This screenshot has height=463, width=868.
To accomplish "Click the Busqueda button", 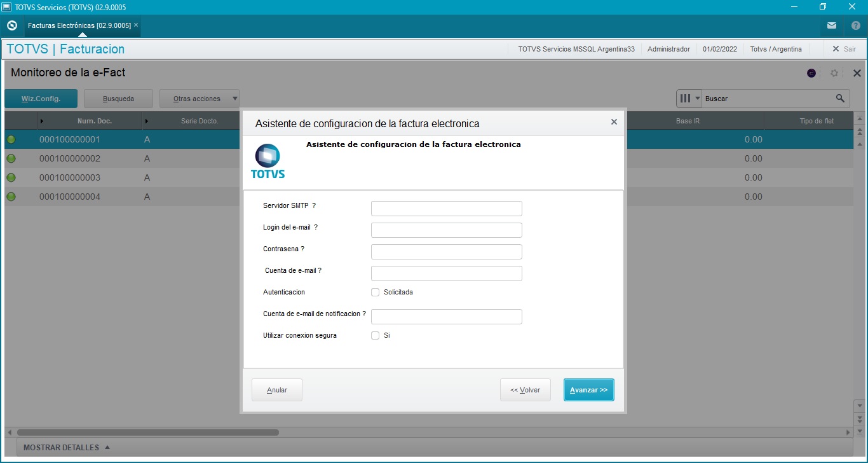I will [x=118, y=99].
